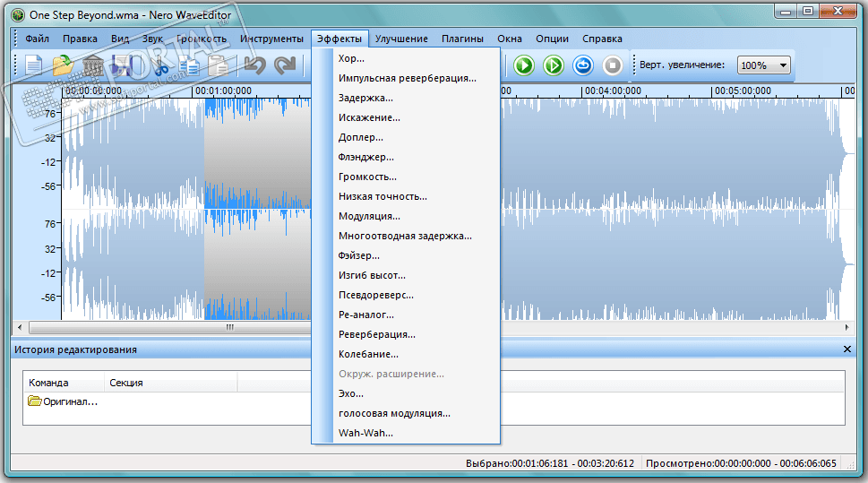Cut selection with the scissors icon
The height and width of the screenshot is (483, 868).
(161, 65)
